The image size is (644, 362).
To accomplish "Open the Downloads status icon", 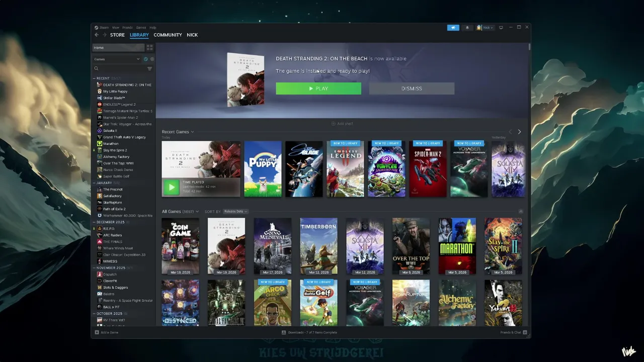I will 284,332.
